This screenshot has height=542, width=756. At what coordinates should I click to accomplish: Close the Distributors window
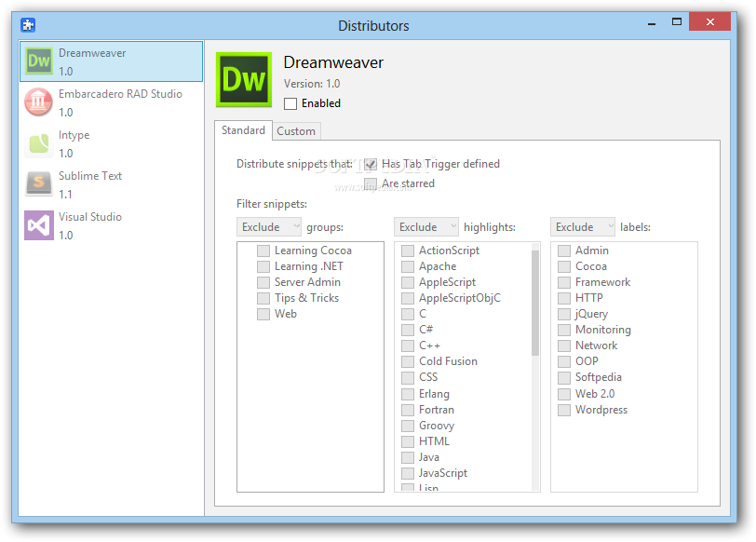coord(709,22)
